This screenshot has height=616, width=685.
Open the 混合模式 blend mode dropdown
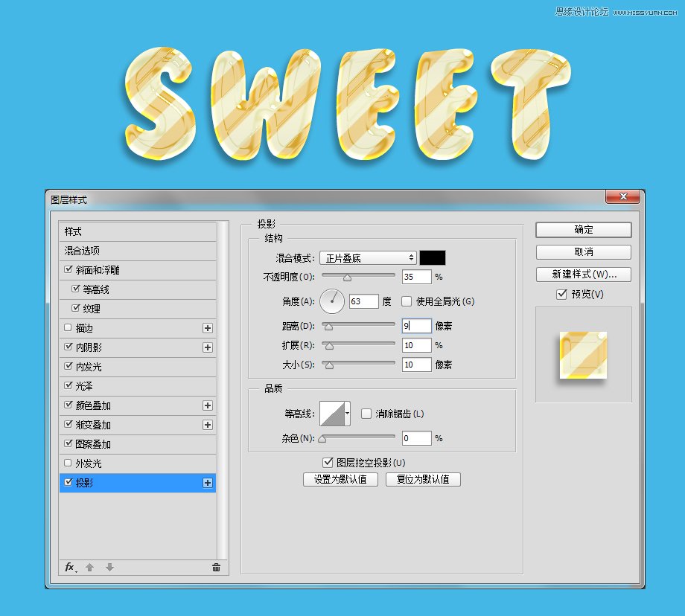point(367,257)
